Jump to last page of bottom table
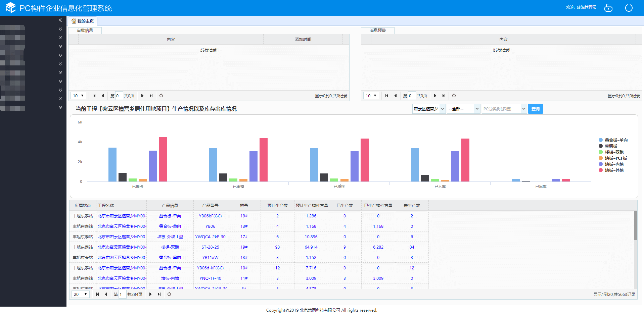Screen dimensions: 644x313 [159, 294]
